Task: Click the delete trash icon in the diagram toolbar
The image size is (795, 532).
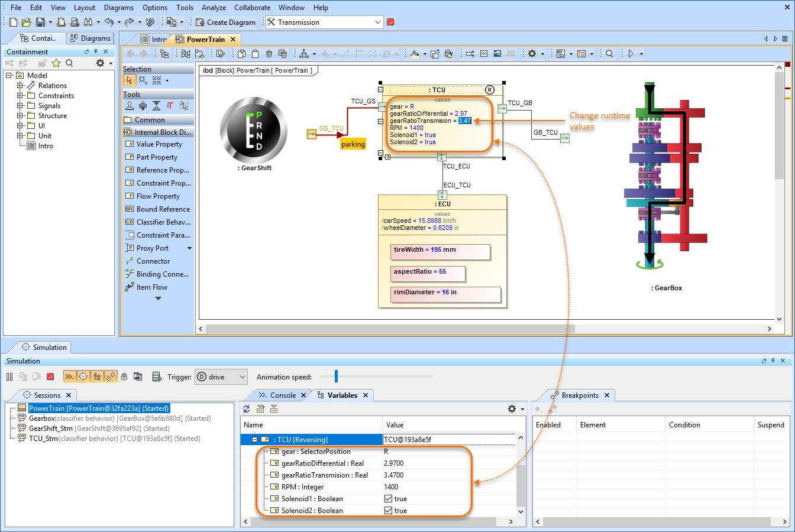Action: click(x=269, y=54)
